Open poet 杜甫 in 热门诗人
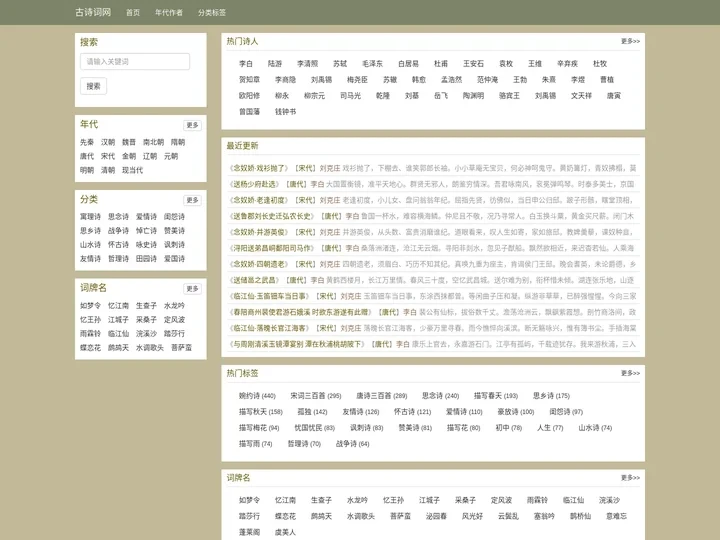This screenshot has height=540, width=720. [x=441, y=64]
